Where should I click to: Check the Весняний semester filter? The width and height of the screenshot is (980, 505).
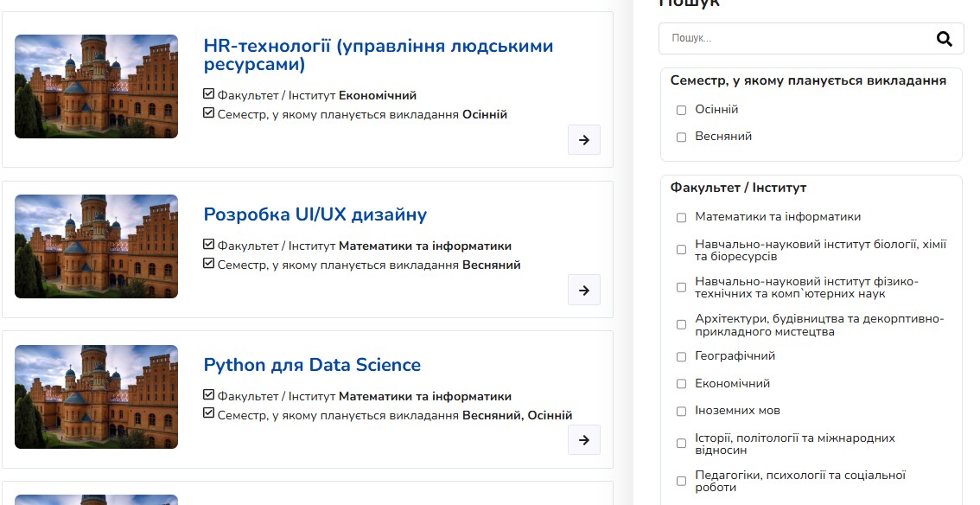tap(681, 137)
